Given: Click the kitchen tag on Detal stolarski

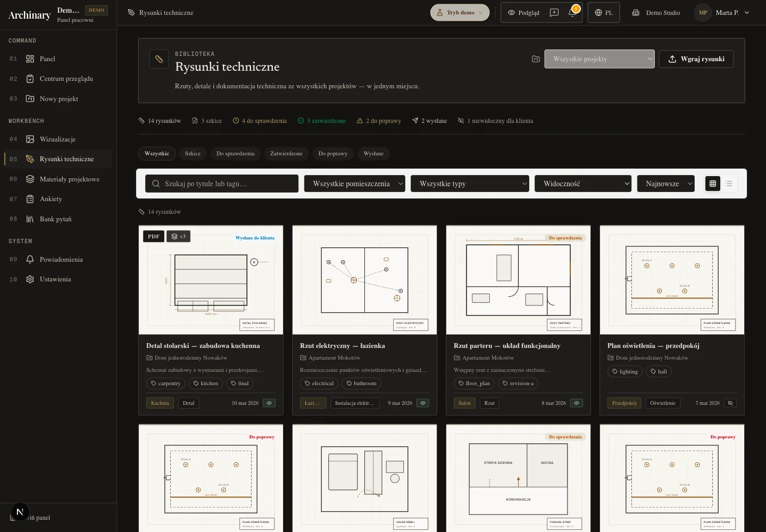Looking at the screenshot, I should (x=205, y=384).
